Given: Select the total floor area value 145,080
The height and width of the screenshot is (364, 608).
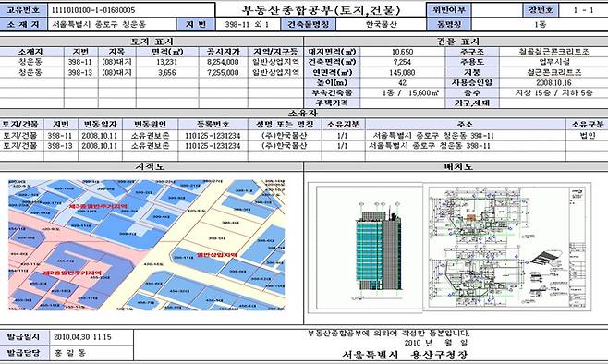Looking at the screenshot, I should (x=403, y=72).
